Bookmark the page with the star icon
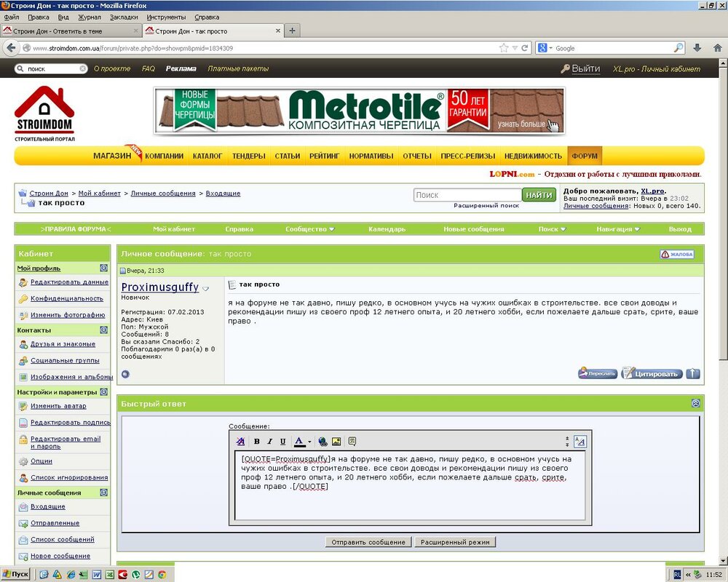 pyautogui.click(x=504, y=48)
